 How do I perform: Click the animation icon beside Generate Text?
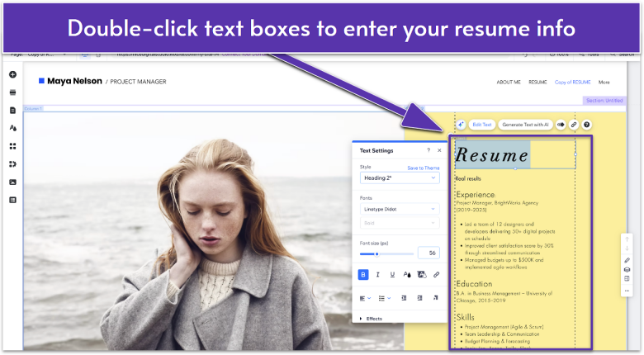pyautogui.click(x=561, y=125)
